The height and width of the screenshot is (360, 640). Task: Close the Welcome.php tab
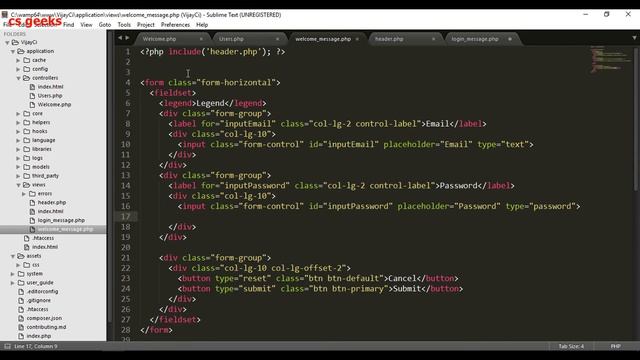point(201,39)
